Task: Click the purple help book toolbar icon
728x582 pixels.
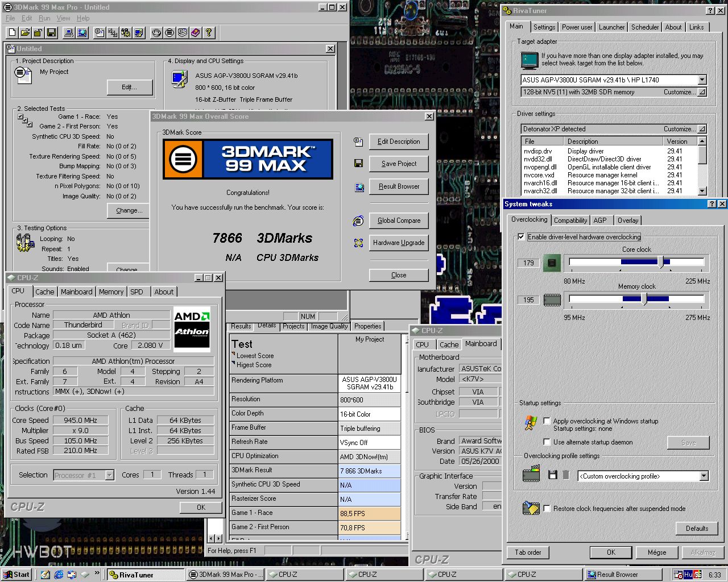Action: pos(196,33)
